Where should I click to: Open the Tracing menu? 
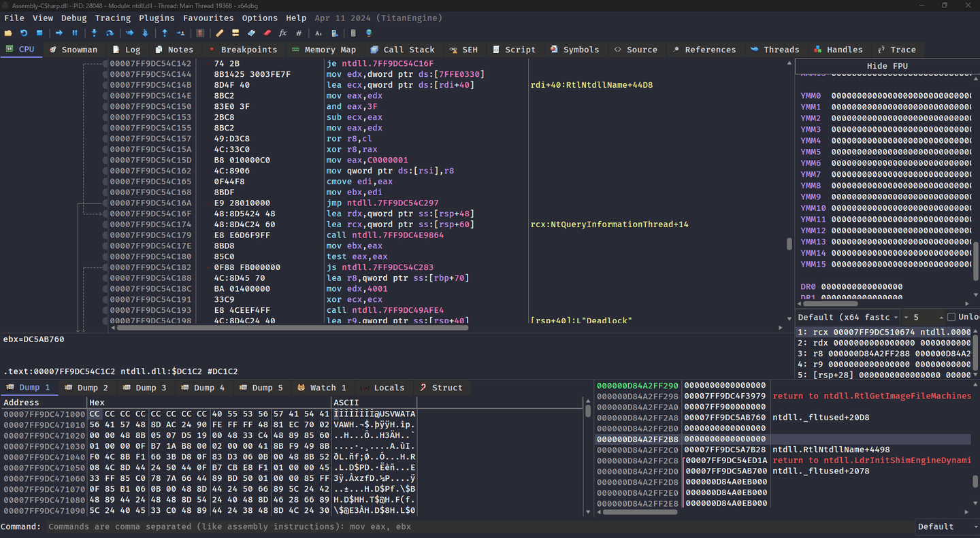pyautogui.click(x=113, y=18)
